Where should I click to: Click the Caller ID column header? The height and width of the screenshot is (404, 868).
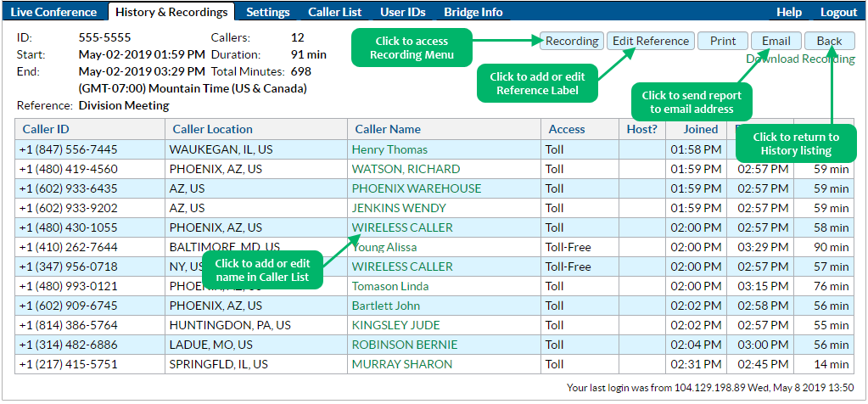[46, 129]
